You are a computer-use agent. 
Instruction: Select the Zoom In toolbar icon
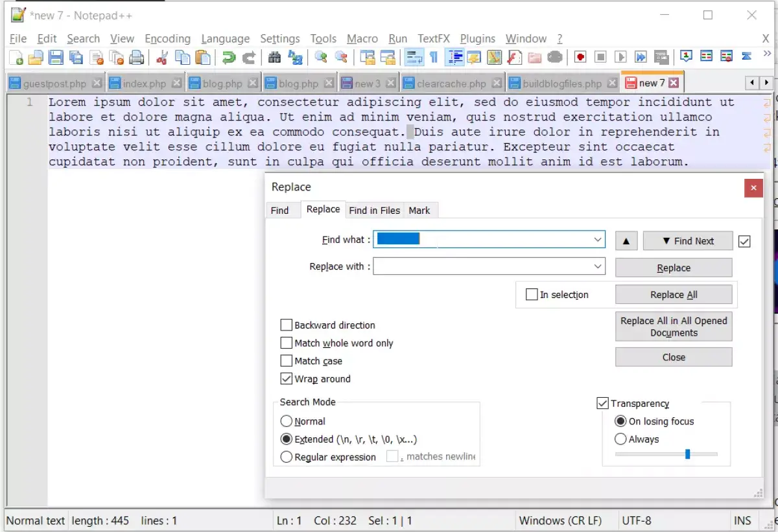click(x=322, y=56)
